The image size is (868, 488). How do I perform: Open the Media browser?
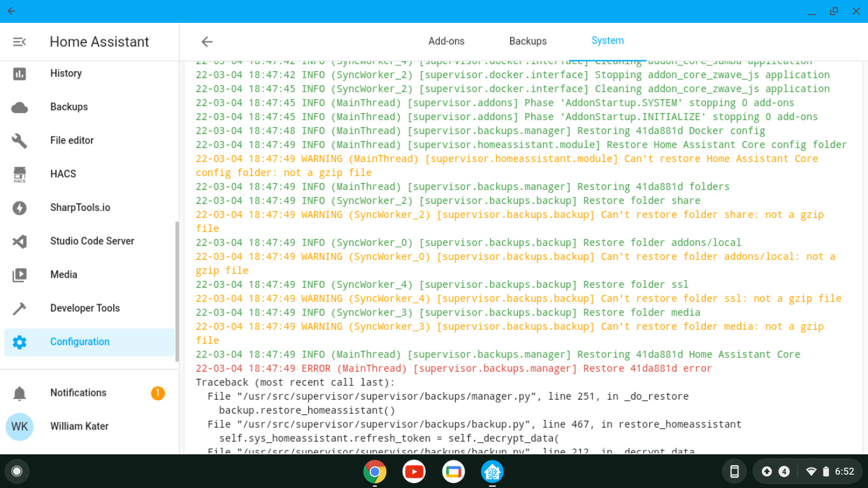point(64,274)
